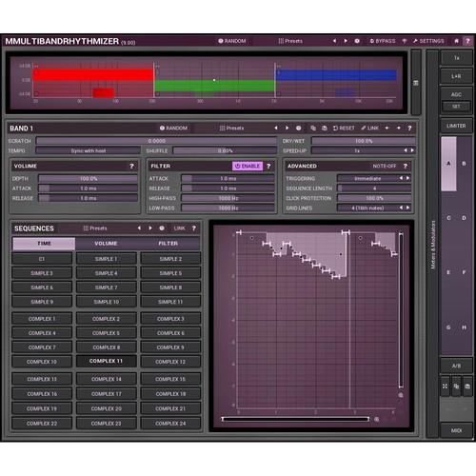
Task: Click the rightmost icon below A/B
Action: tap(467, 387)
